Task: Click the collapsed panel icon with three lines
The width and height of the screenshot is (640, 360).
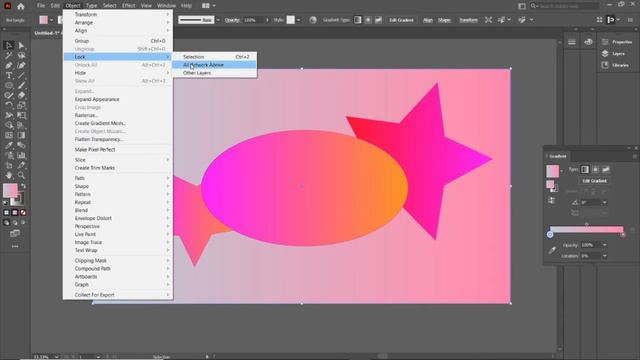Action: (x=572, y=42)
